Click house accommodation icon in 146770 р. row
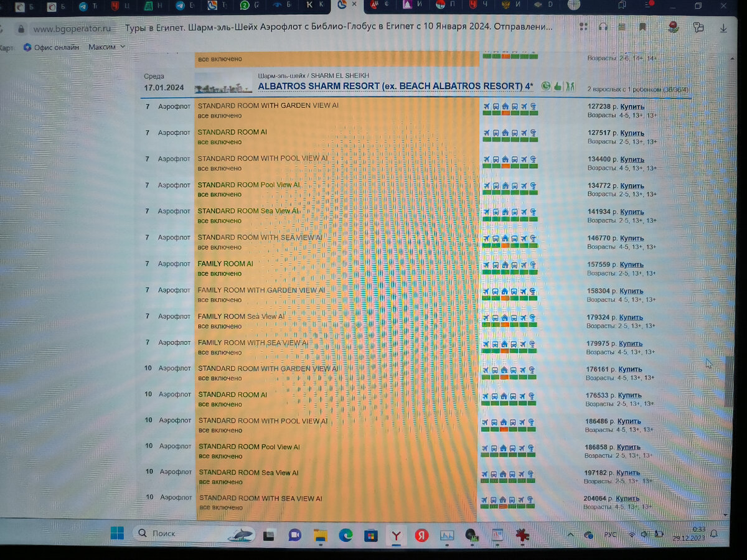 pyautogui.click(x=505, y=238)
